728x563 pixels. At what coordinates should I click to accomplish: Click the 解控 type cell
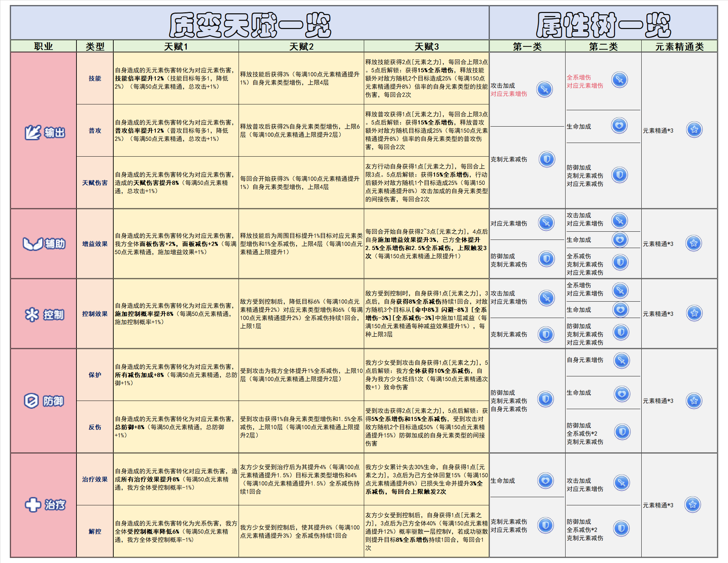95,532
